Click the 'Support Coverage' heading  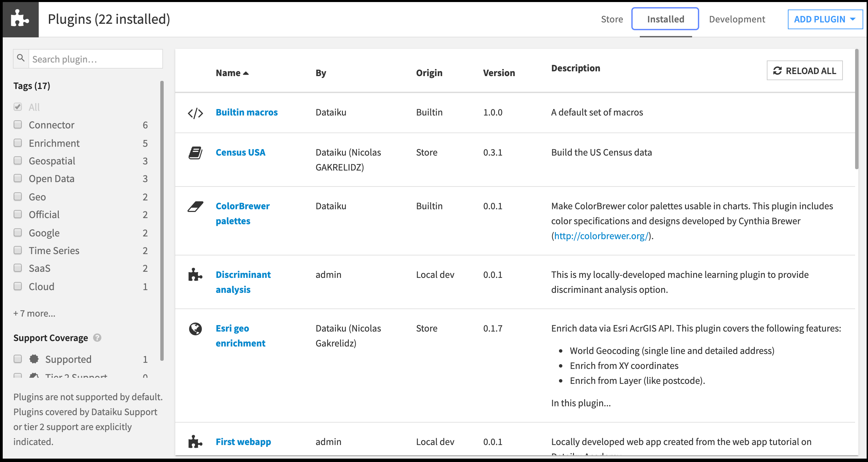[x=51, y=338]
